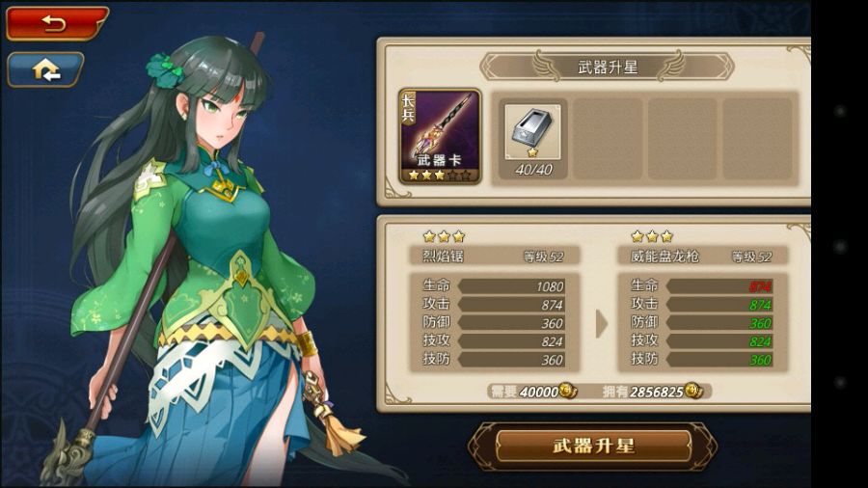This screenshot has width=868, height=488.
Task: Tap the three stars above 威能盘龙枪
Action: [x=652, y=237]
